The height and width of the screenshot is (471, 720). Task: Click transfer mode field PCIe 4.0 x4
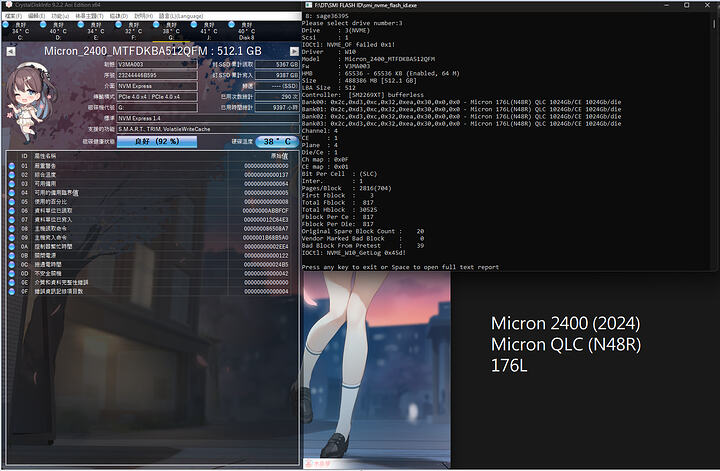[x=157, y=97]
